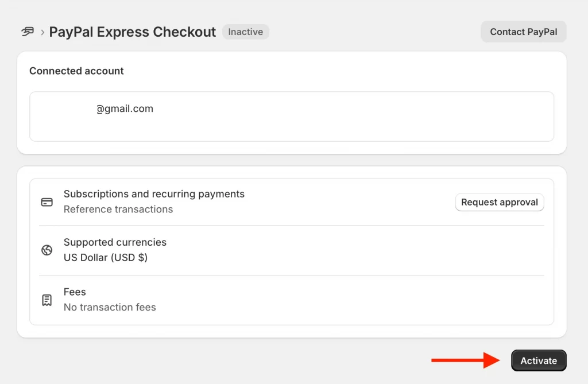
Task: Click the red arrow pointing to Activate
Action: point(466,360)
